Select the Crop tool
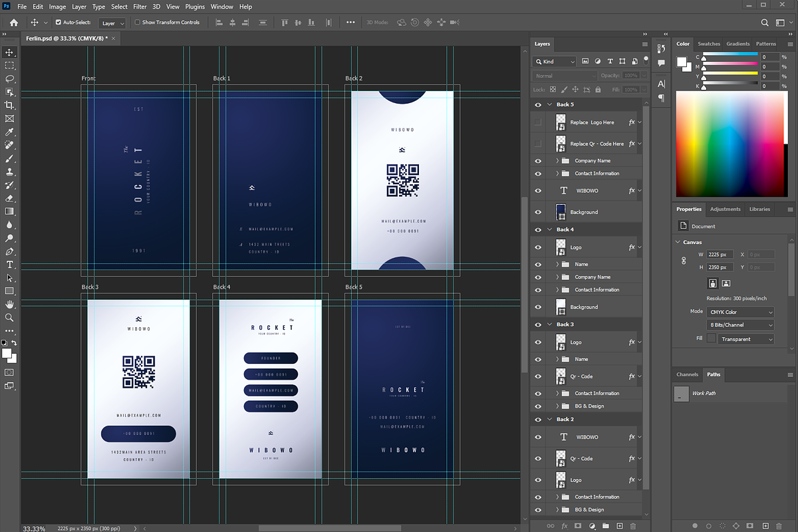798x532 pixels. 9,106
